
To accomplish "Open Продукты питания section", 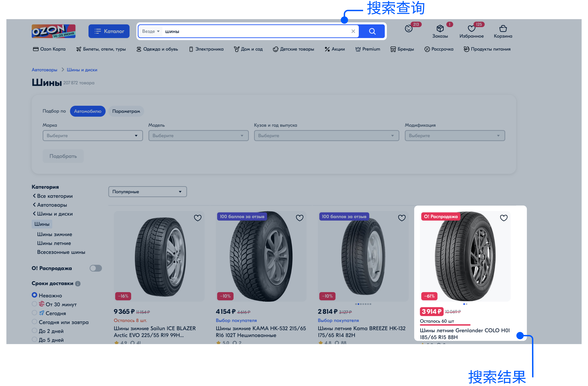I will [x=487, y=49].
